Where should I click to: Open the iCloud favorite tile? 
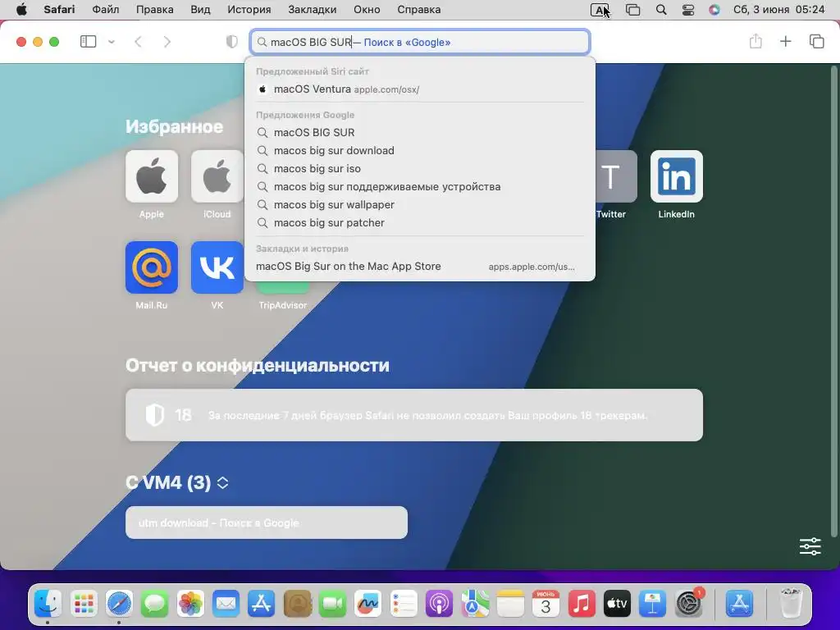[x=217, y=176]
